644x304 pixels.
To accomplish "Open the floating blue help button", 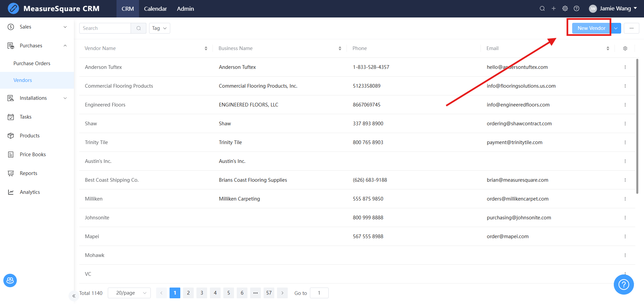I will (624, 285).
